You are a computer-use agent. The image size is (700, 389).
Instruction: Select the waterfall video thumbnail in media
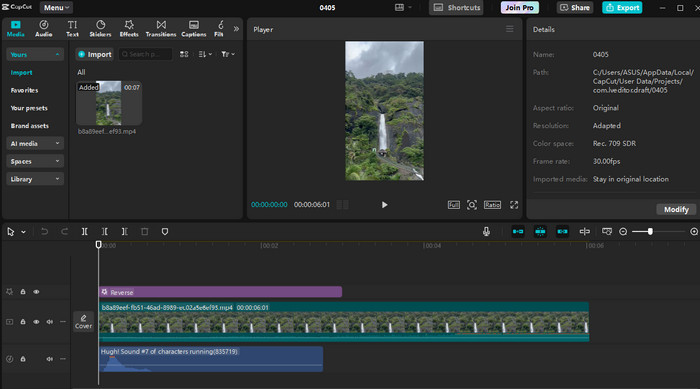(x=109, y=103)
